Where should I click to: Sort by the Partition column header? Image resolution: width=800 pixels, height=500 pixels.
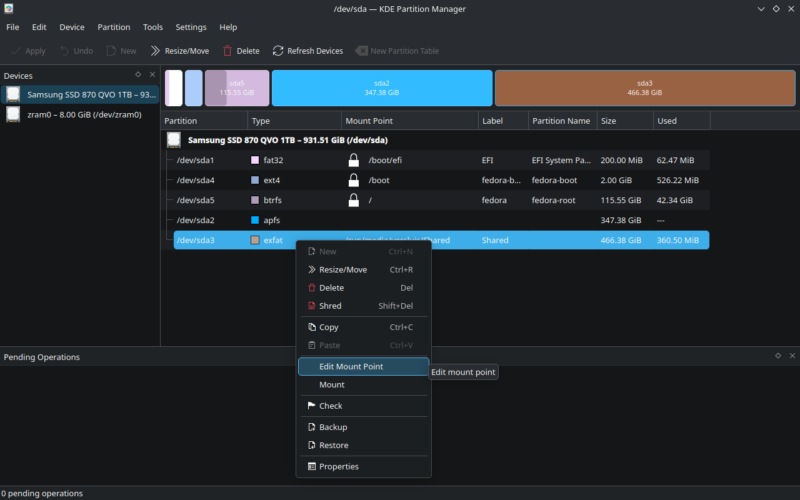[204, 121]
